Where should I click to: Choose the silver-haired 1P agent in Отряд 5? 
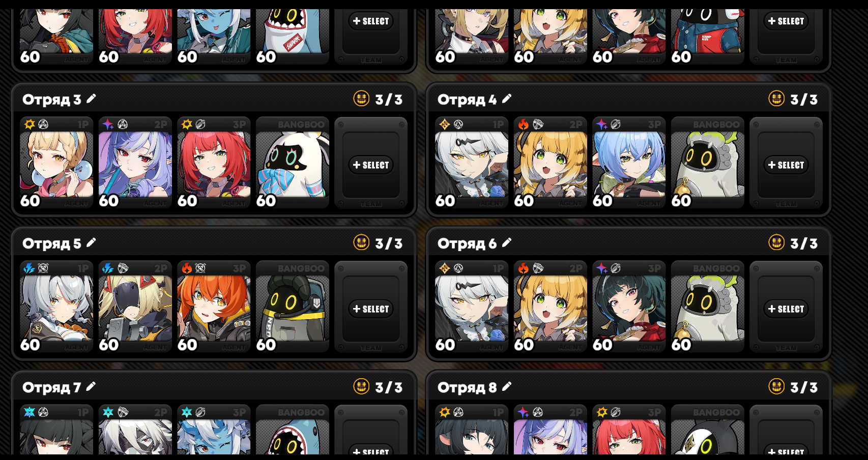pos(56,306)
